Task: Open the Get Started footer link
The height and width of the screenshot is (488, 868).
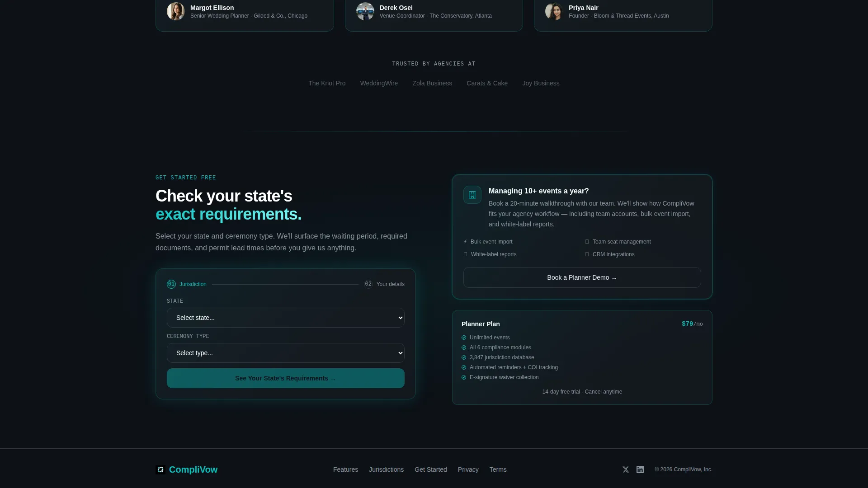Action: (431, 469)
